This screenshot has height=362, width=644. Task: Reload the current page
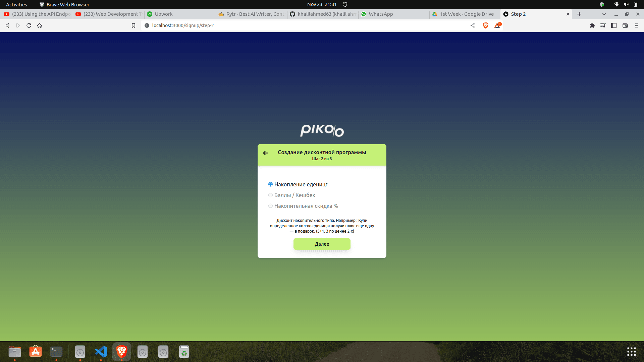click(x=29, y=25)
